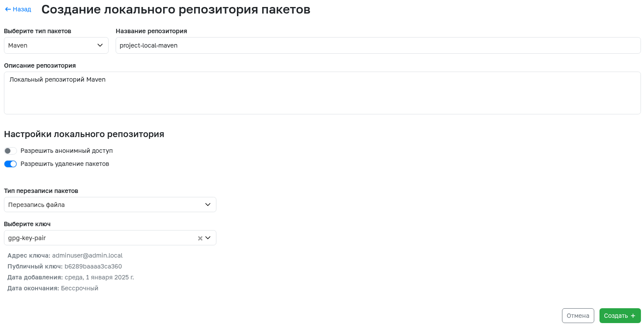The image size is (644, 327).
Task: Expand the key selector chevron
Action: point(208,238)
